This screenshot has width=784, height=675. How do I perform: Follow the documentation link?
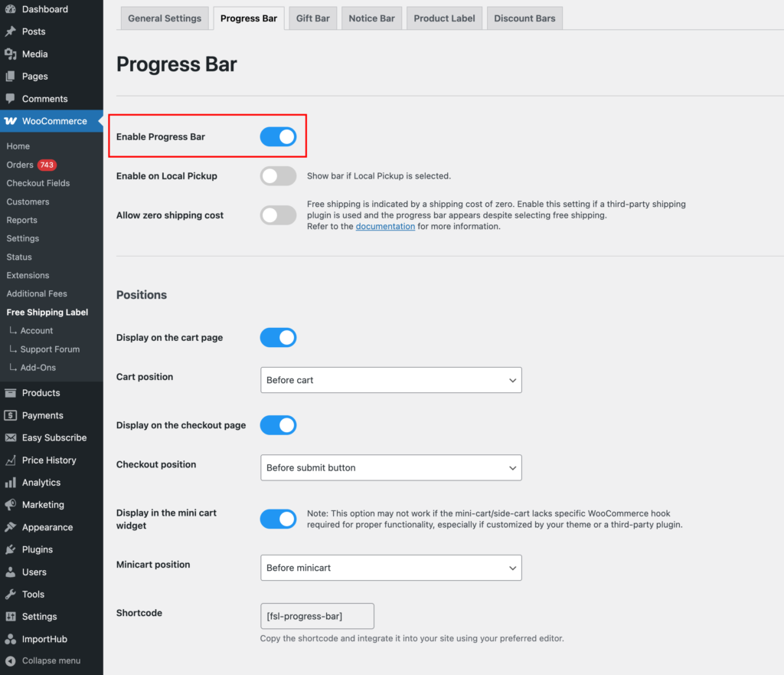[x=385, y=227]
